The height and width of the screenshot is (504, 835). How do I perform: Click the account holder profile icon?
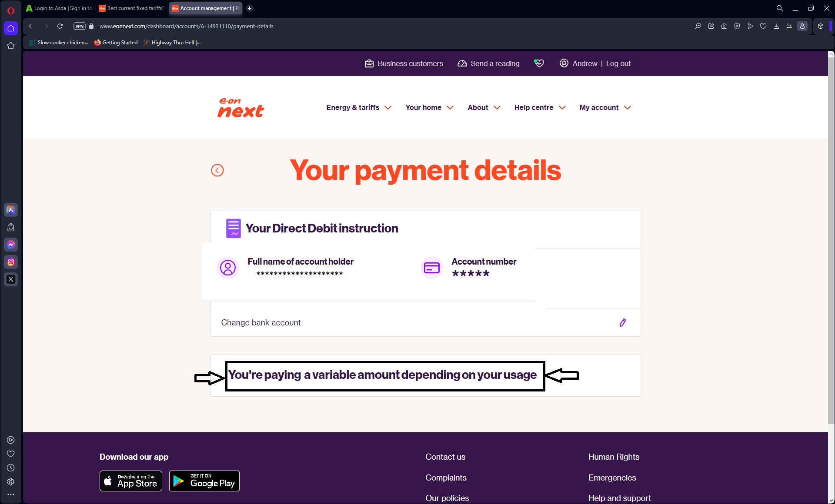[x=227, y=267]
